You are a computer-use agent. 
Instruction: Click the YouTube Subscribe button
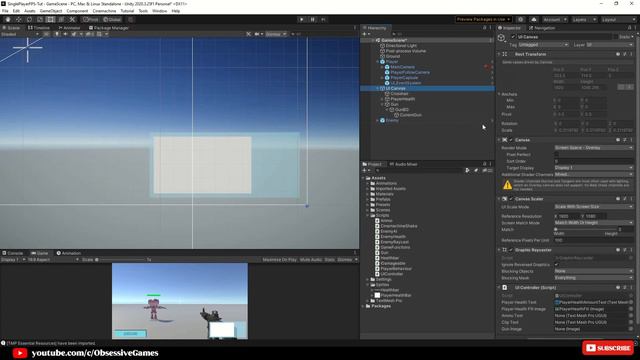click(608, 348)
